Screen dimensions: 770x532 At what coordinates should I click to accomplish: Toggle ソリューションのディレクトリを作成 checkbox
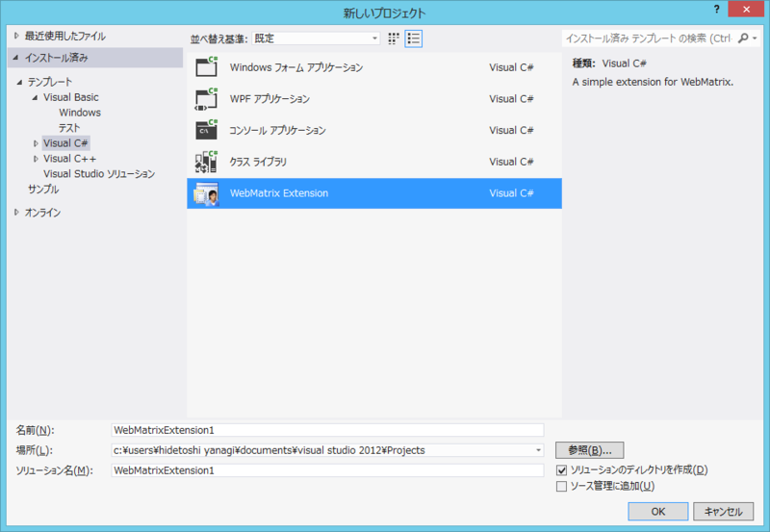coord(562,470)
